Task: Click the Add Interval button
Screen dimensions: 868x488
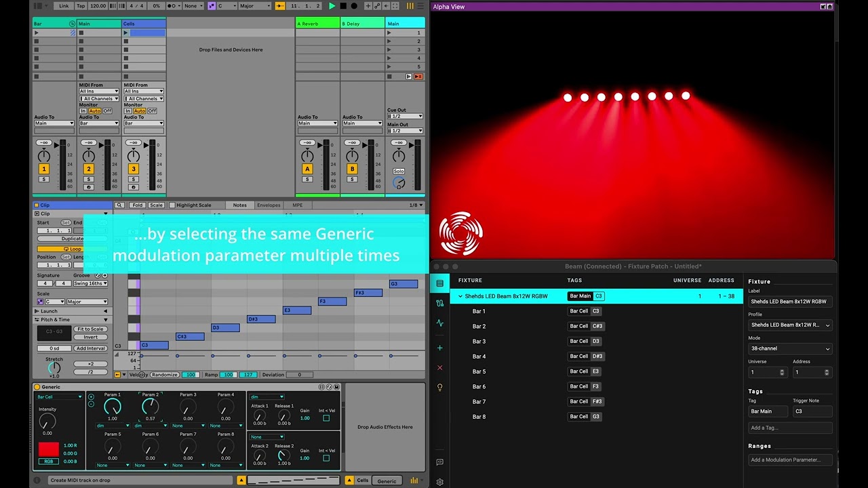Action: pos(90,348)
